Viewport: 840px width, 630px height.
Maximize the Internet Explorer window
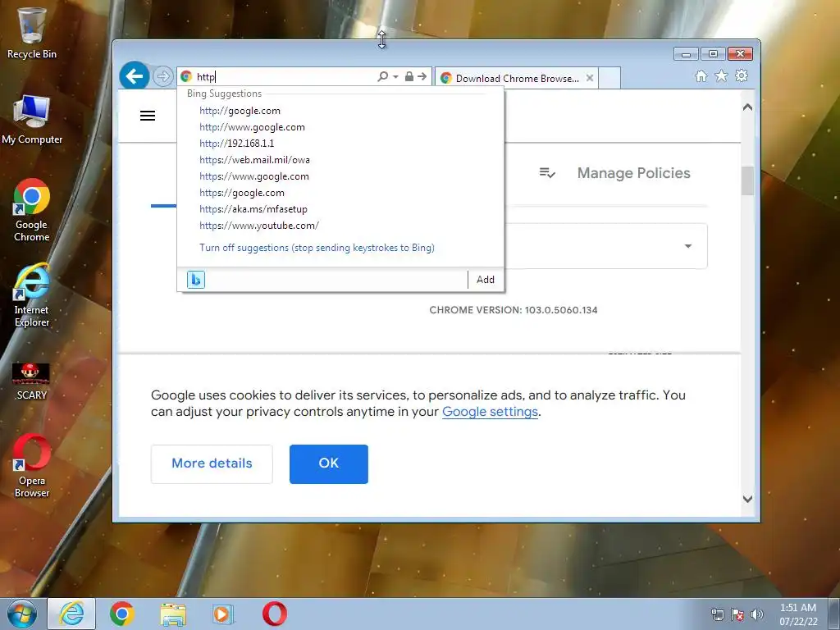[x=713, y=54]
